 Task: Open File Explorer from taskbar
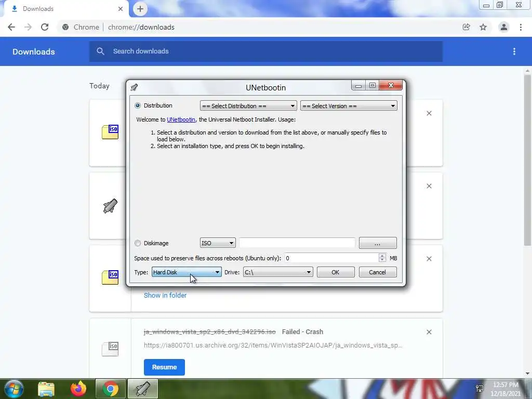coord(46,389)
